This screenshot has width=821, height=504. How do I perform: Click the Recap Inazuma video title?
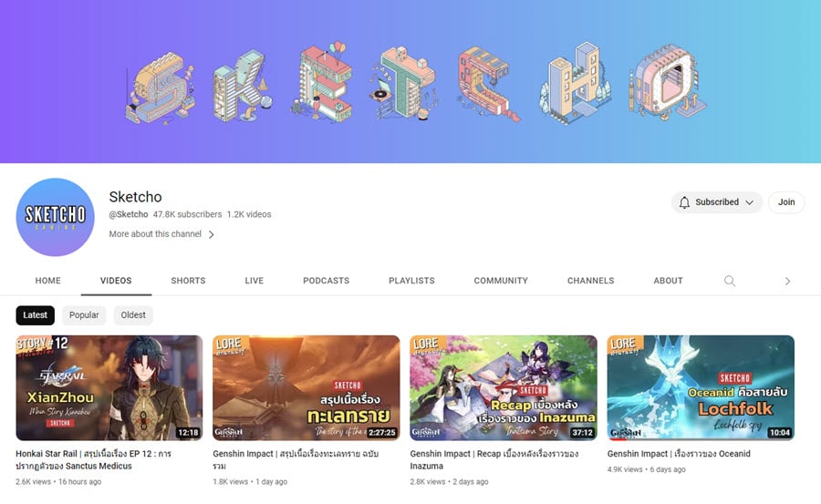point(494,459)
